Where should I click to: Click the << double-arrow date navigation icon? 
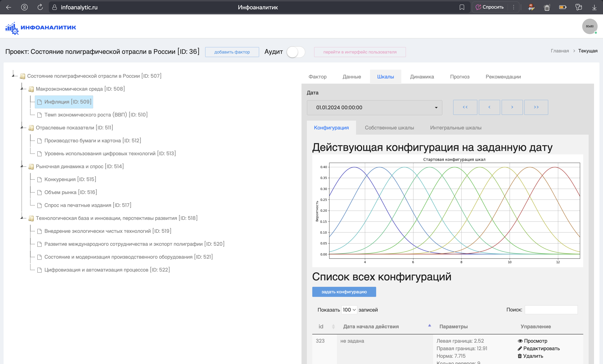click(465, 107)
